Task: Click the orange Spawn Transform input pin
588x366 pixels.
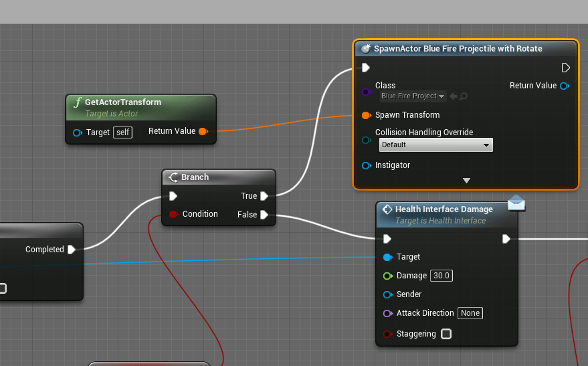Action: pos(366,115)
